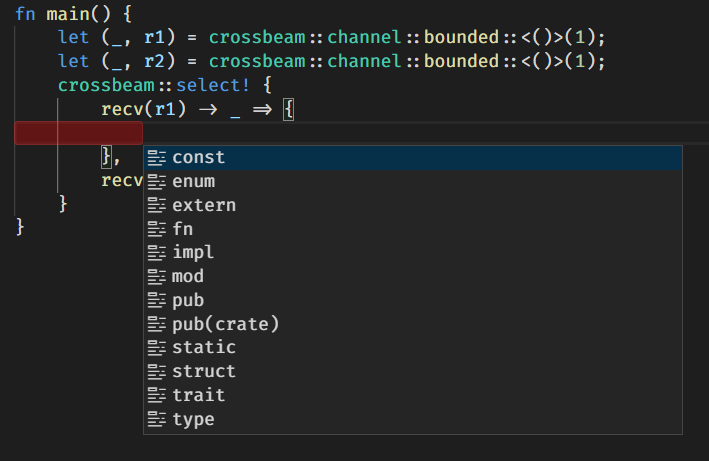Click the snippet icon beside impl
The image size is (709, 461).
coord(157,253)
